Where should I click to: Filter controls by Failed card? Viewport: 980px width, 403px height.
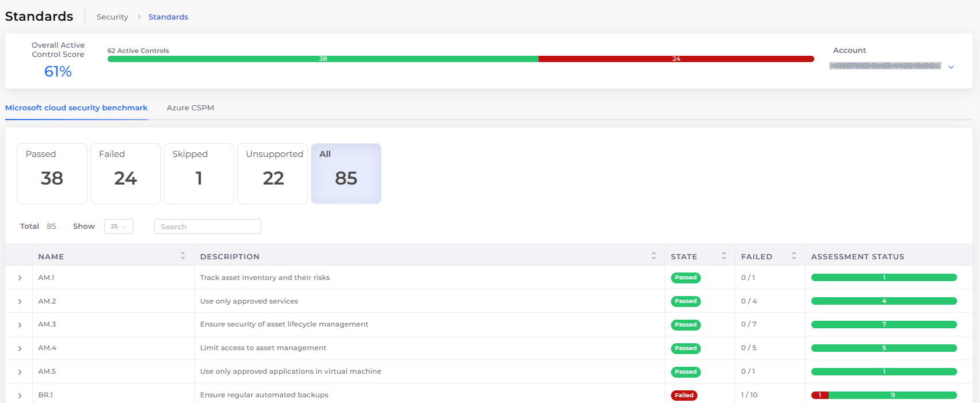tap(125, 173)
